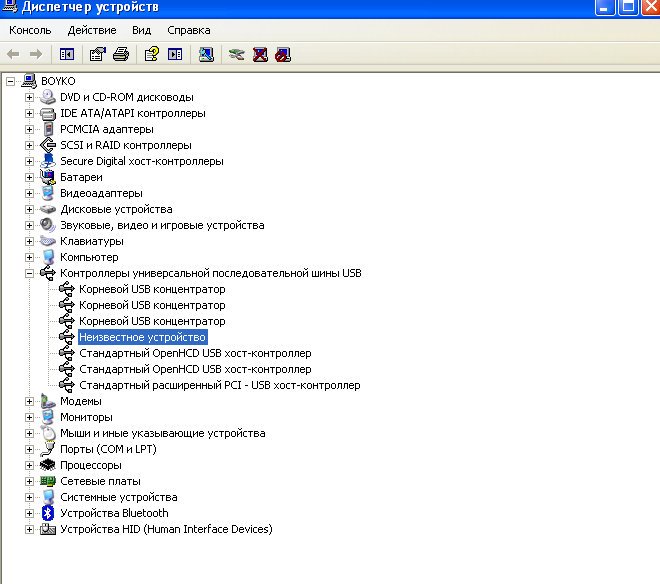Open the Действие menu

[92, 30]
